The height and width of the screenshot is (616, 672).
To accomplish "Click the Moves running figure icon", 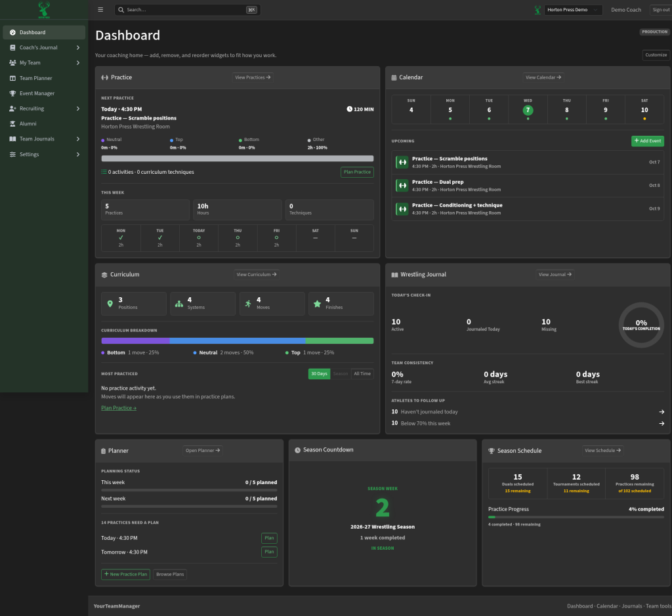I will click(x=248, y=303).
